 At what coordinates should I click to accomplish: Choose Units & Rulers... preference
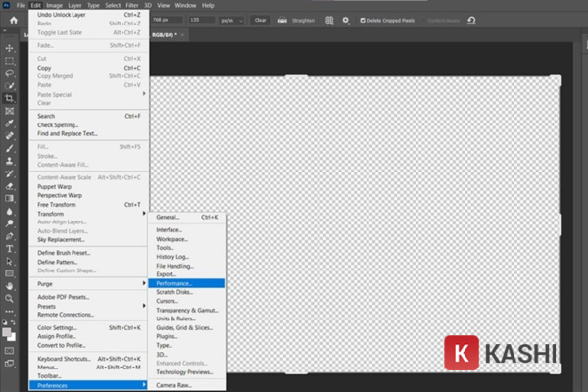(x=187, y=318)
